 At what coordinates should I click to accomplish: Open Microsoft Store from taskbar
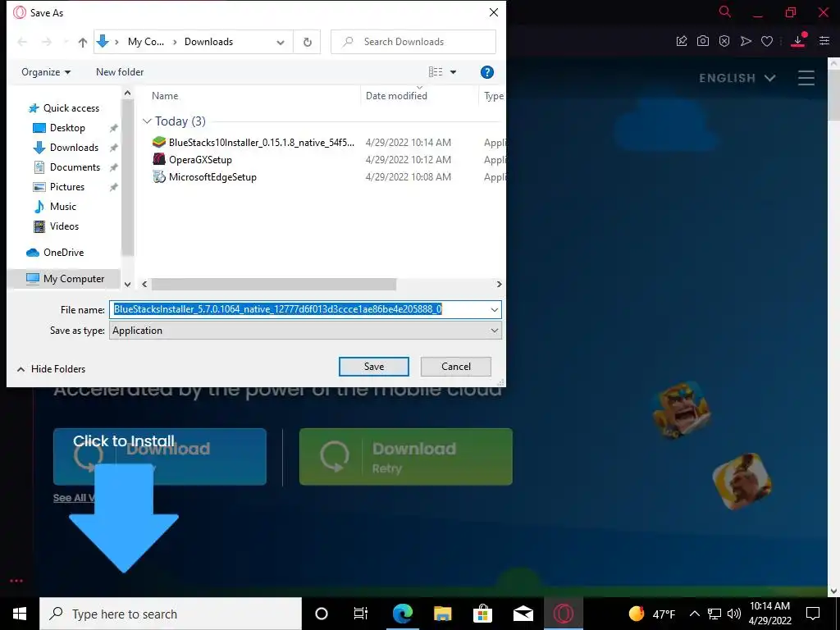482,614
